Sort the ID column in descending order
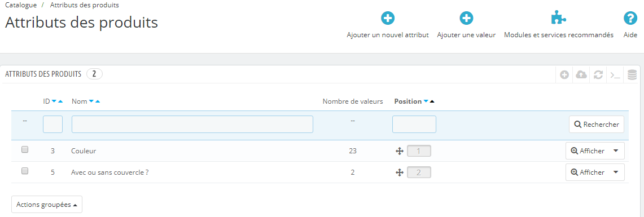Image resolution: width=644 pixels, height=217 pixels. pyautogui.click(x=54, y=101)
